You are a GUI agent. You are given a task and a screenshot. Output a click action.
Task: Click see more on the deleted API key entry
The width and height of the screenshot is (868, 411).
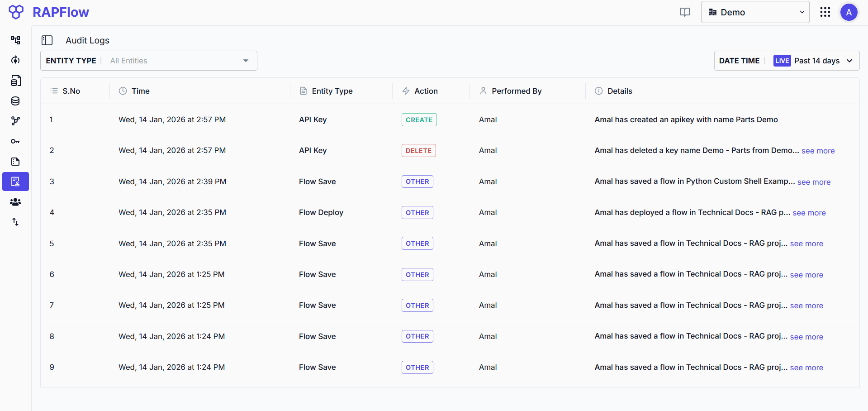818,151
